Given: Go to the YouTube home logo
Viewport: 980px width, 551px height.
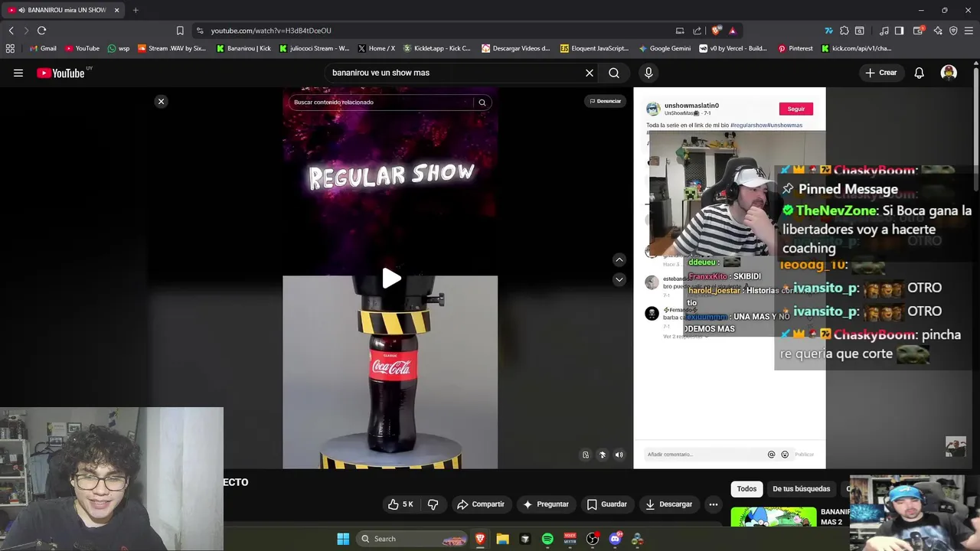Looking at the screenshot, I should coord(60,73).
